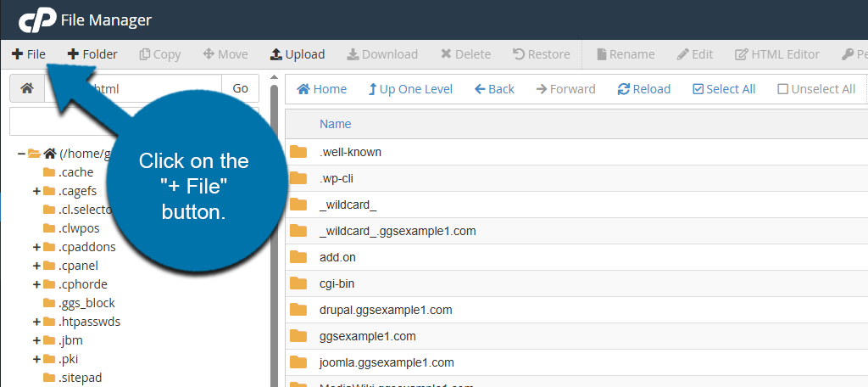The image size is (868, 387).
Task: Sort files by Name column header
Action: 335,124
